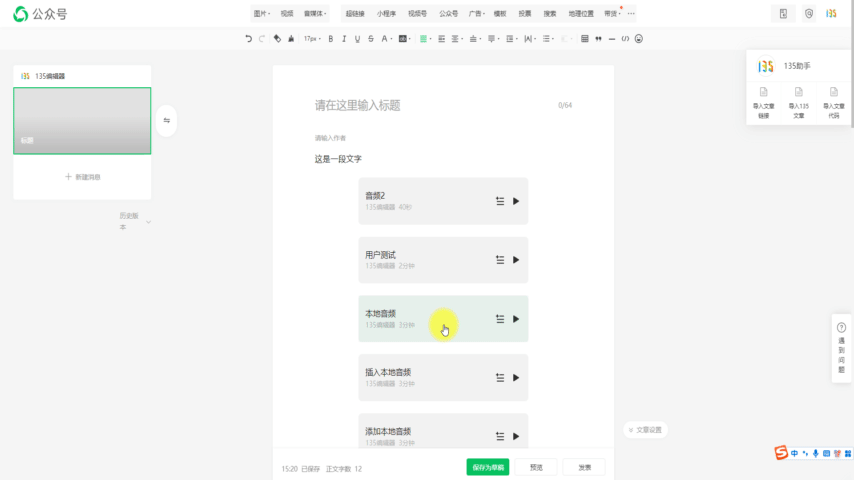The height and width of the screenshot is (480, 854).
Task: Insert 地理位置 location
Action: pos(581,14)
